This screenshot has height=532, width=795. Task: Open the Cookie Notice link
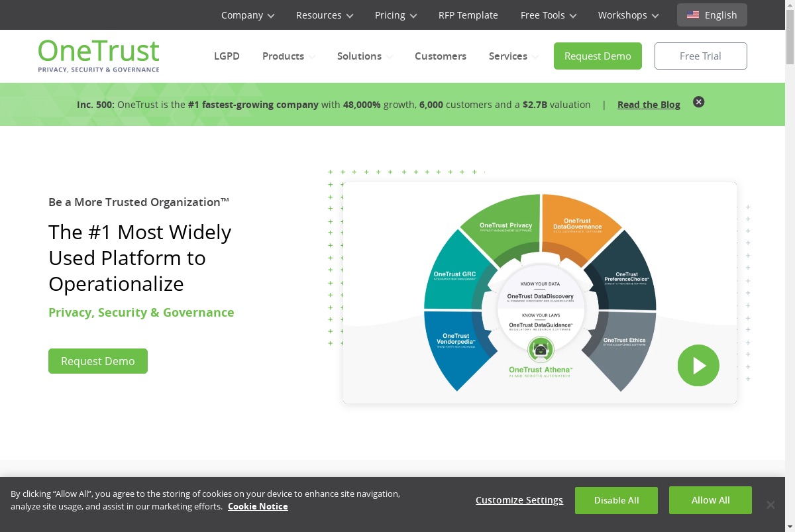coord(258,506)
